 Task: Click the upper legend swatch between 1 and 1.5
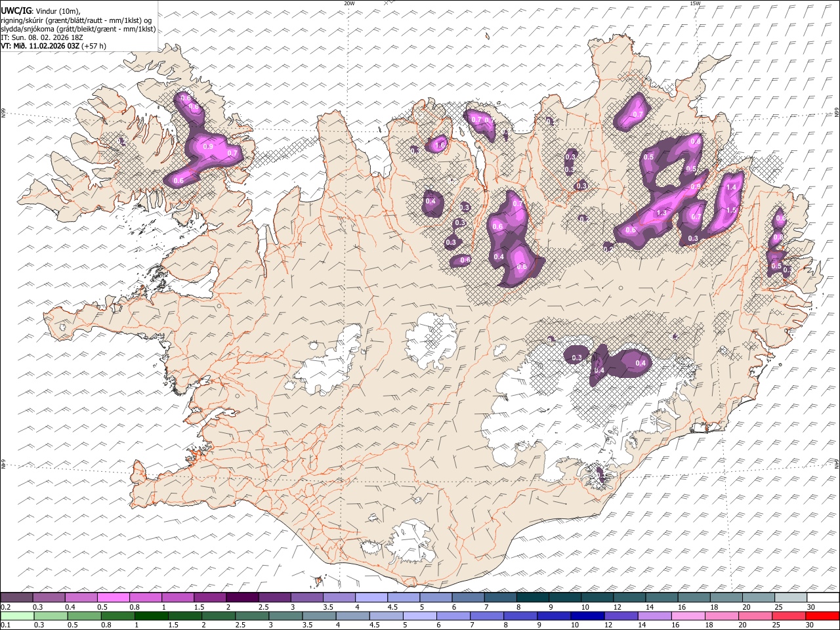[x=178, y=597]
